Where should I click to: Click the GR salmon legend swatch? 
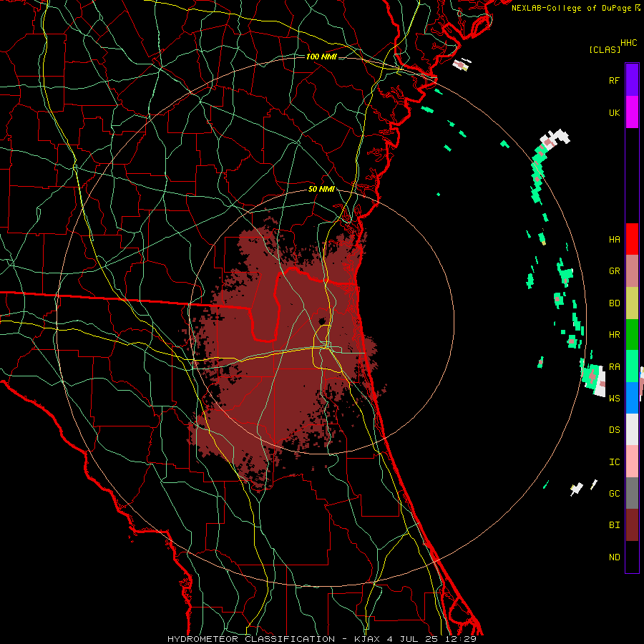632,271
